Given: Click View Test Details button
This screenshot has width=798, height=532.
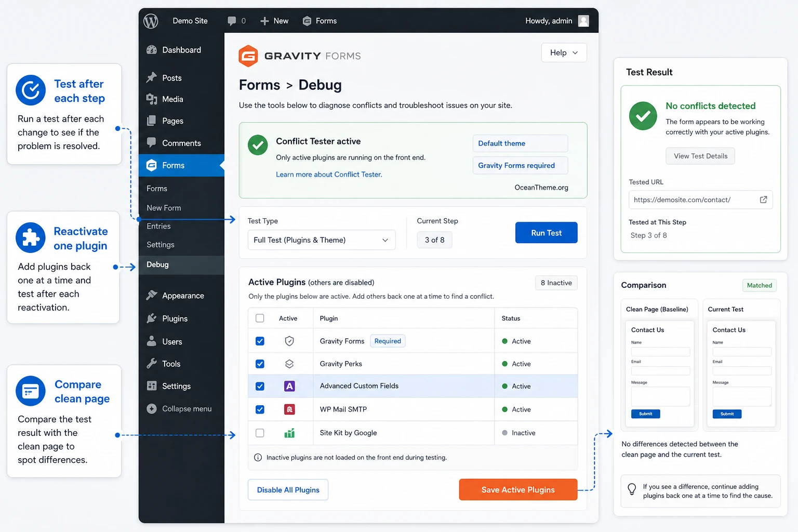Looking at the screenshot, I should (x=700, y=156).
